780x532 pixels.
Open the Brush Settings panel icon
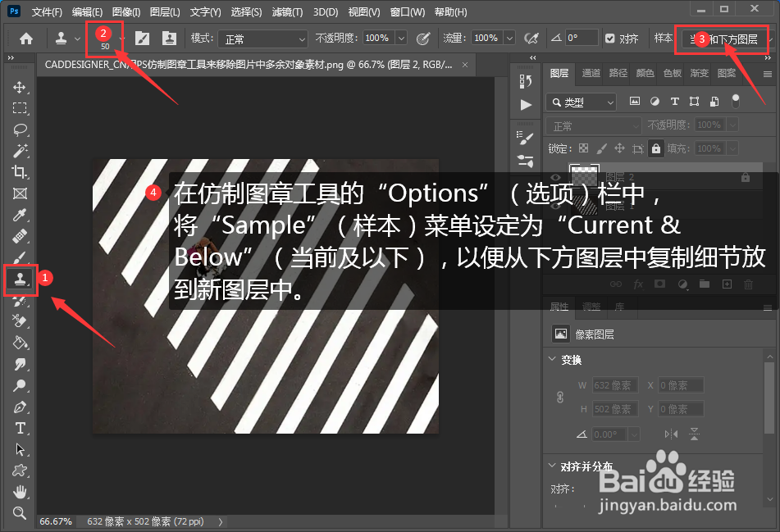pyautogui.click(x=142, y=39)
